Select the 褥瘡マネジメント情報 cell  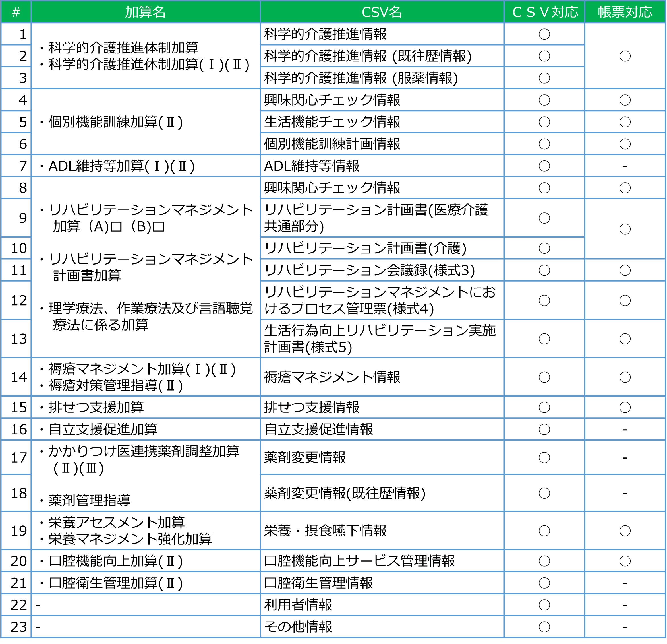(382, 377)
